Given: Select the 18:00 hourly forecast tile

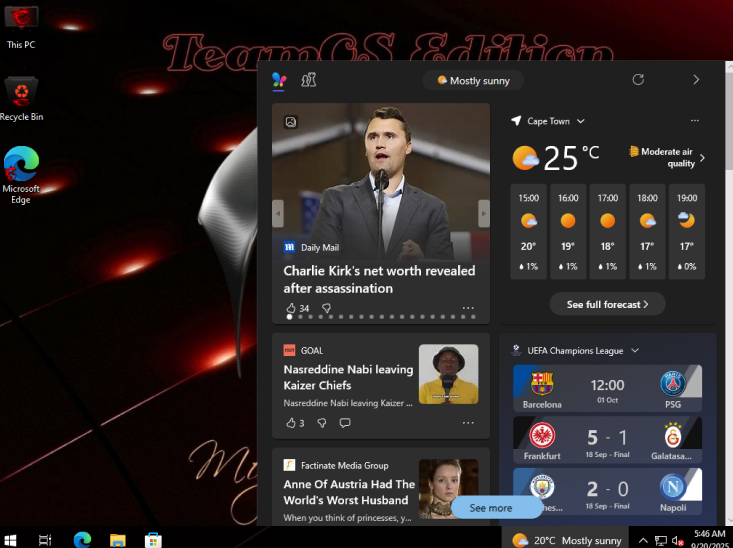Looking at the screenshot, I should pos(647,232).
